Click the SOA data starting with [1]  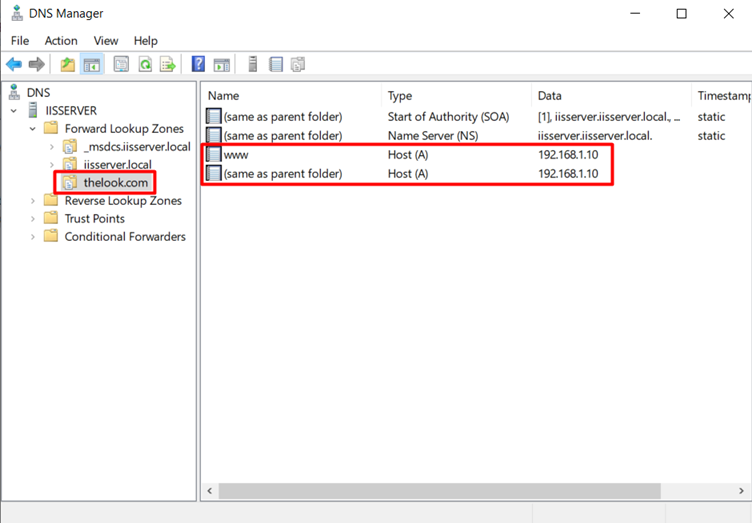coord(609,116)
